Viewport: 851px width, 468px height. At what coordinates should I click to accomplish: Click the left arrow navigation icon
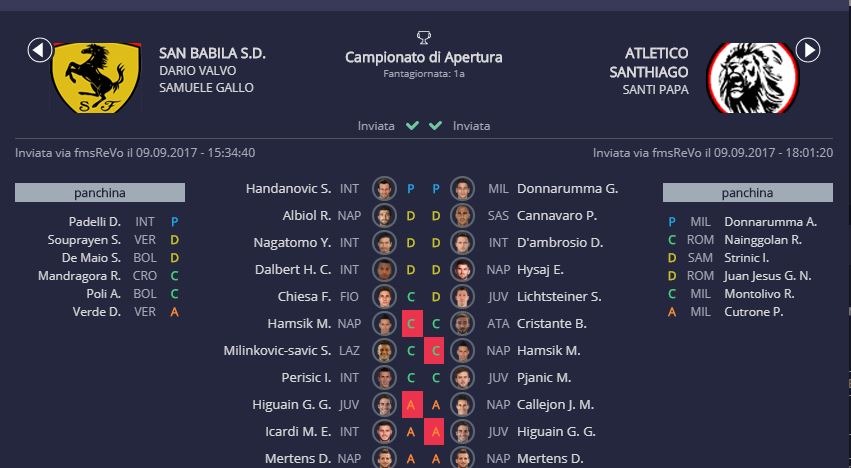click(x=40, y=49)
